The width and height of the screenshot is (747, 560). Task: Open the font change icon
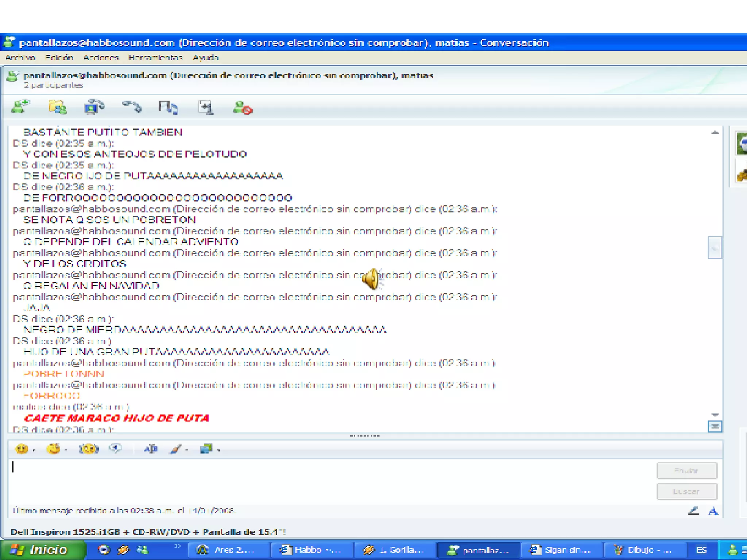(150, 449)
